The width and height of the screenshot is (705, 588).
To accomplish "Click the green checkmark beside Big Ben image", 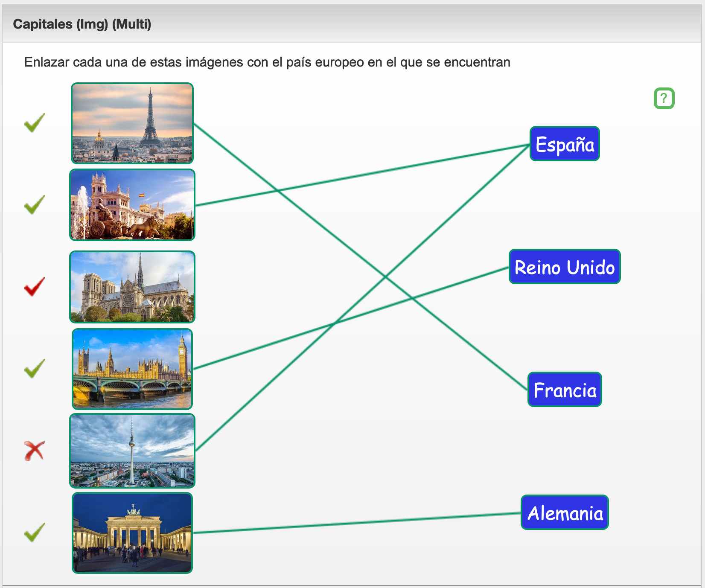I will click(x=35, y=369).
